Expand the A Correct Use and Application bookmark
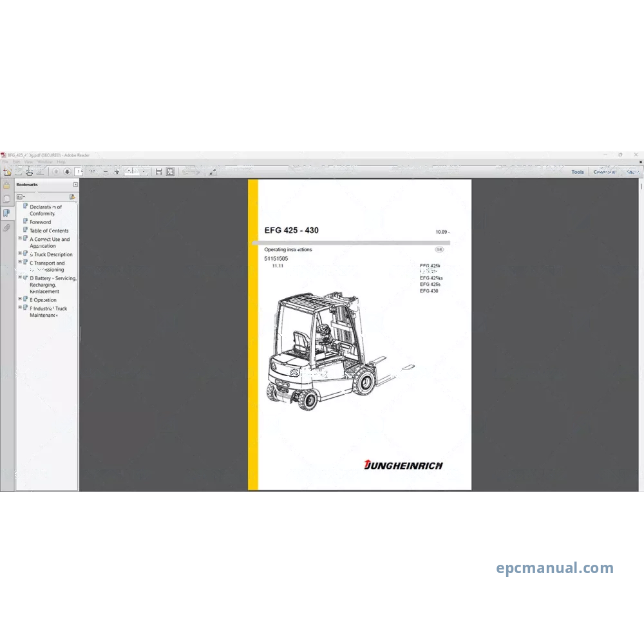This screenshot has height=644, width=644. [x=20, y=238]
